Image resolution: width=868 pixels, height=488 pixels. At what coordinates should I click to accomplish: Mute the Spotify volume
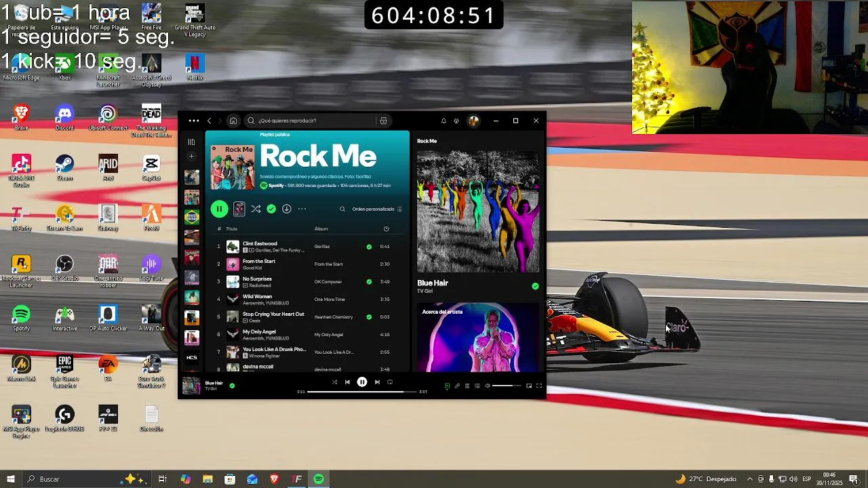[x=488, y=386]
